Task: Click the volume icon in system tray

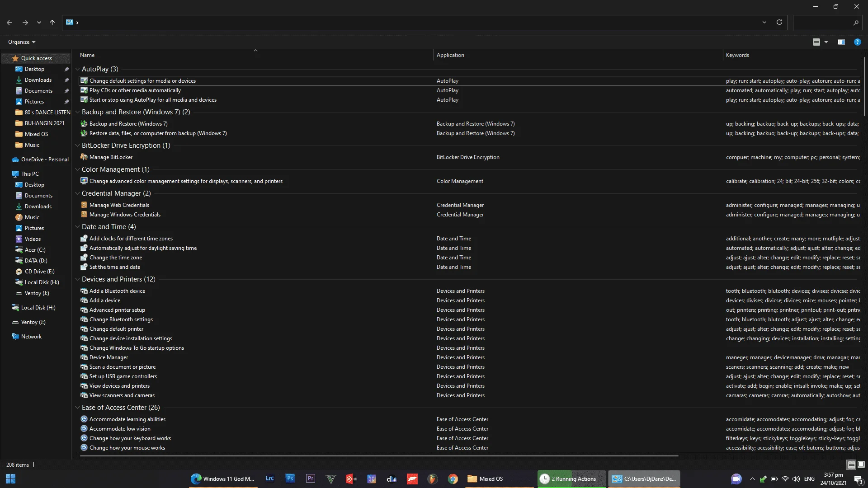Action: point(796,479)
